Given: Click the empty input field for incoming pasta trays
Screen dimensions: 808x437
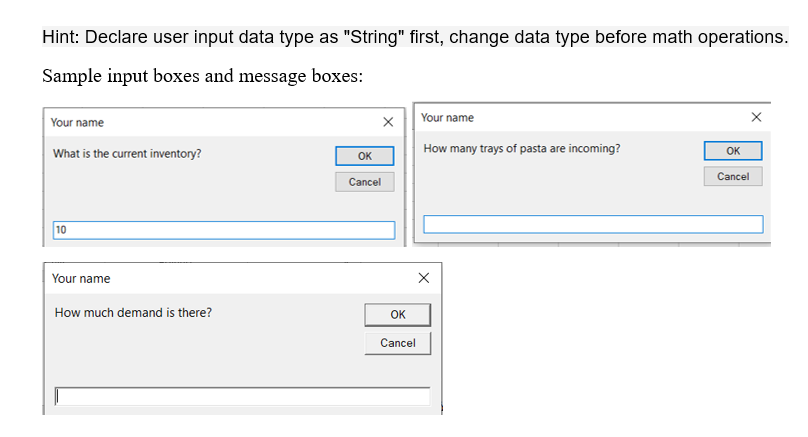Looking at the screenshot, I should [x=593, y=224].
